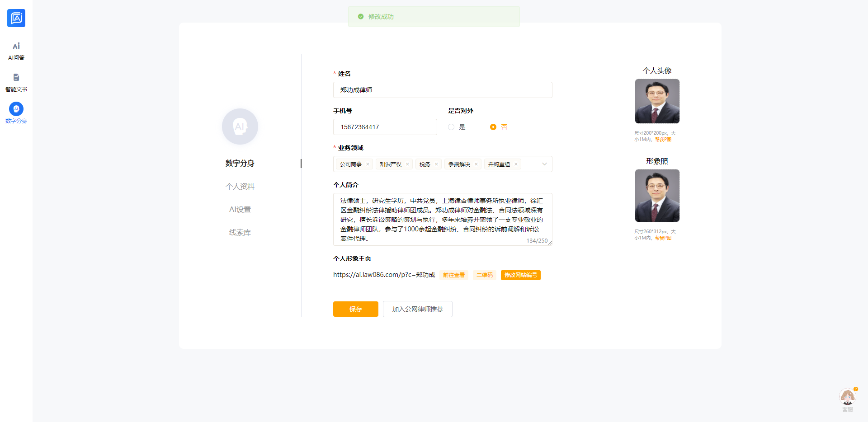
Task: Click the 加入公网律师推荐 button
Action: [417, 309]
